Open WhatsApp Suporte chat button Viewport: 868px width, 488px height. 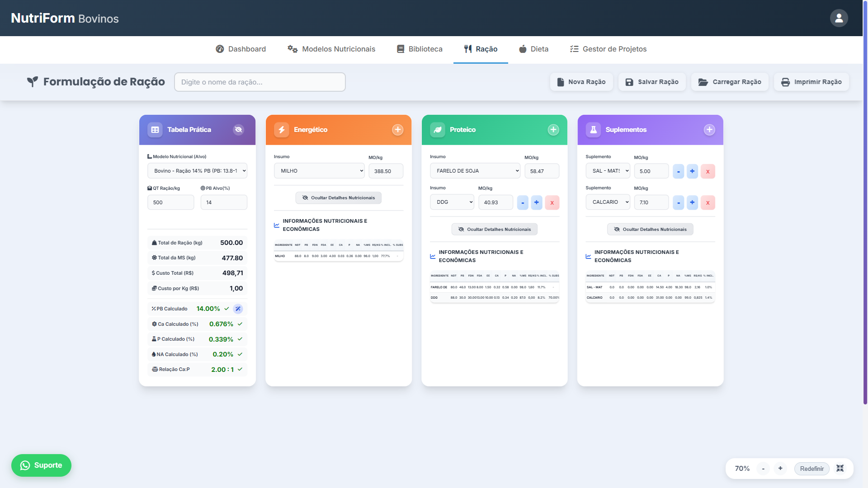click(x=41, y=465)
